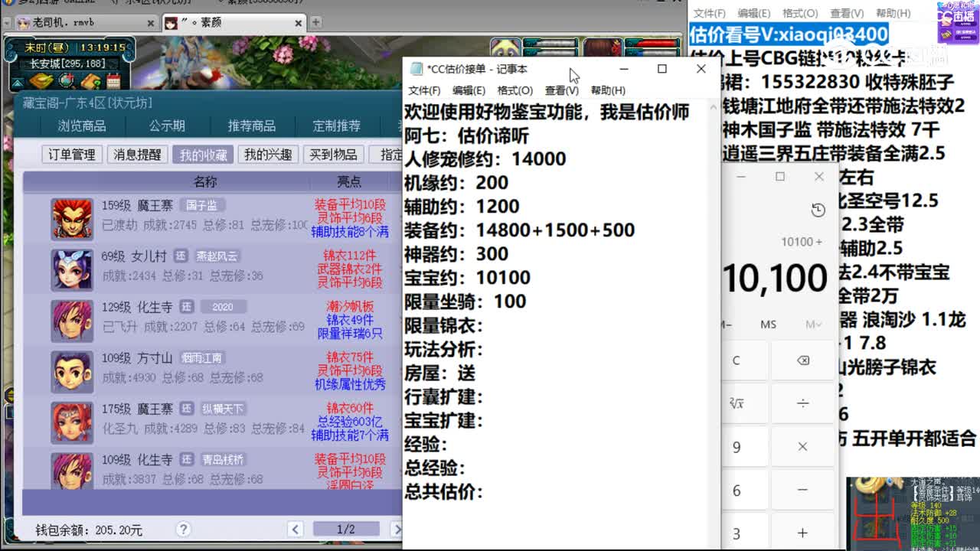Click 消息提醒 button
980x551 pixels.
click(137, 155)
